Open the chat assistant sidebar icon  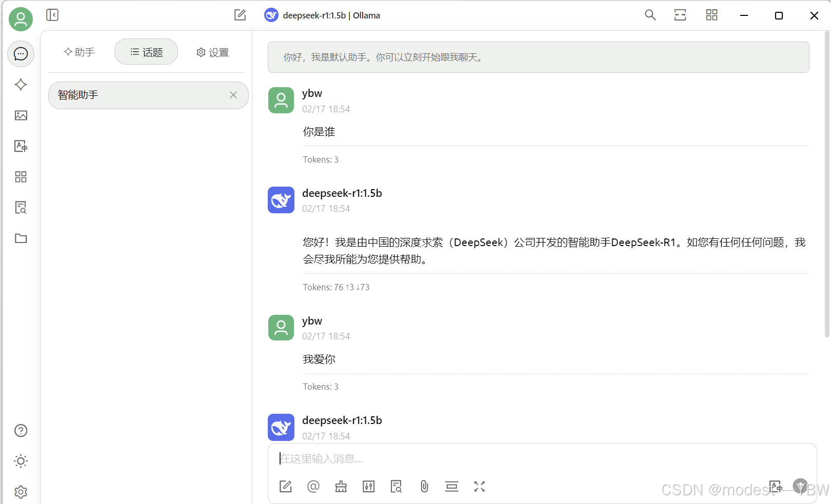[21, 54]
